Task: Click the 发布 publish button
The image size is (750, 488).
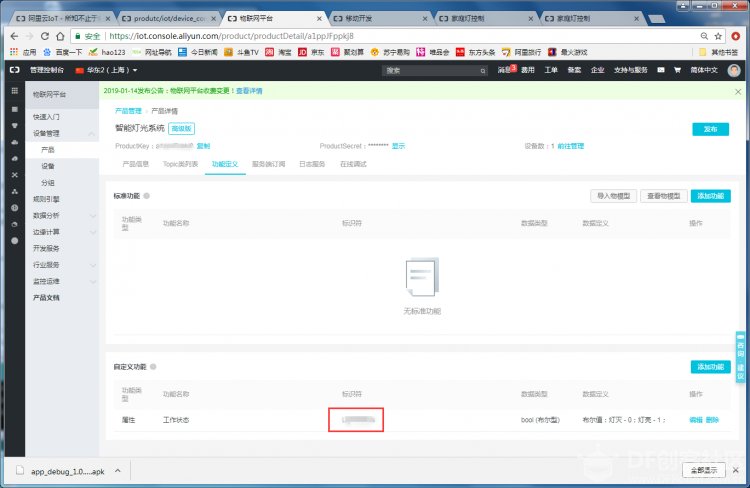Action: (710, 129)
